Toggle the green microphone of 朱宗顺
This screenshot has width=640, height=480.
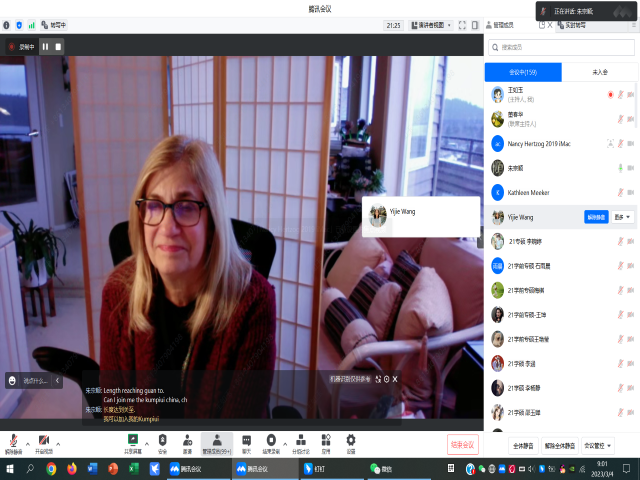click(x=620, y=168)
